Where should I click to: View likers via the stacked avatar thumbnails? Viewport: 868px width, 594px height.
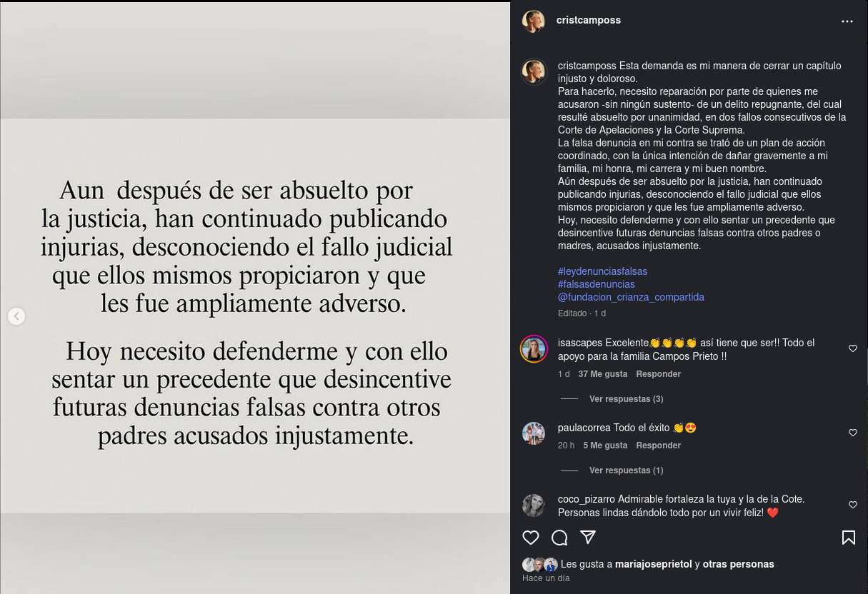coord(539,564)
